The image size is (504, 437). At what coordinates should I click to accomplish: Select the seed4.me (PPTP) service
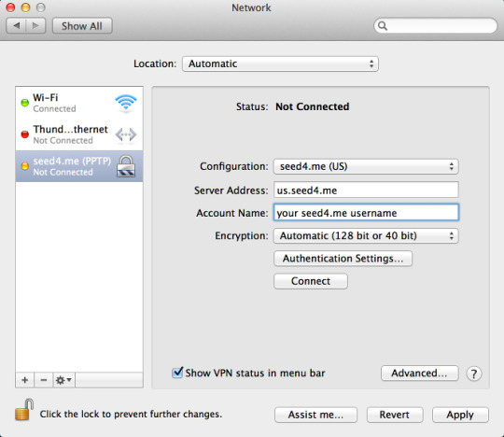tap(79, 166)
